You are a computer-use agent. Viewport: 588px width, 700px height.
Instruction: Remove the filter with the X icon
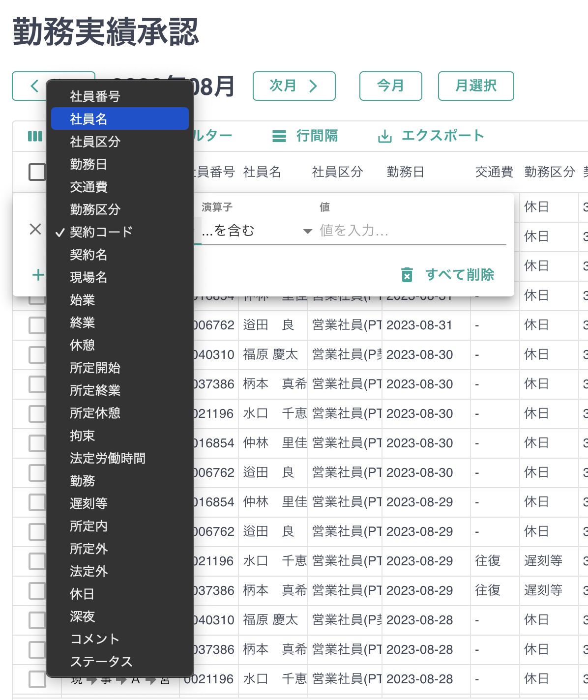(35, 229)
